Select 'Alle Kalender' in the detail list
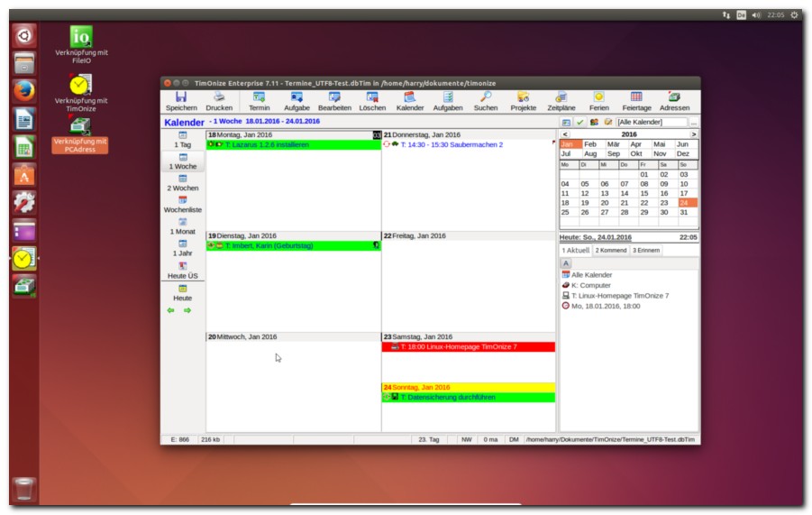812x515 pixels. pos(591,275)
